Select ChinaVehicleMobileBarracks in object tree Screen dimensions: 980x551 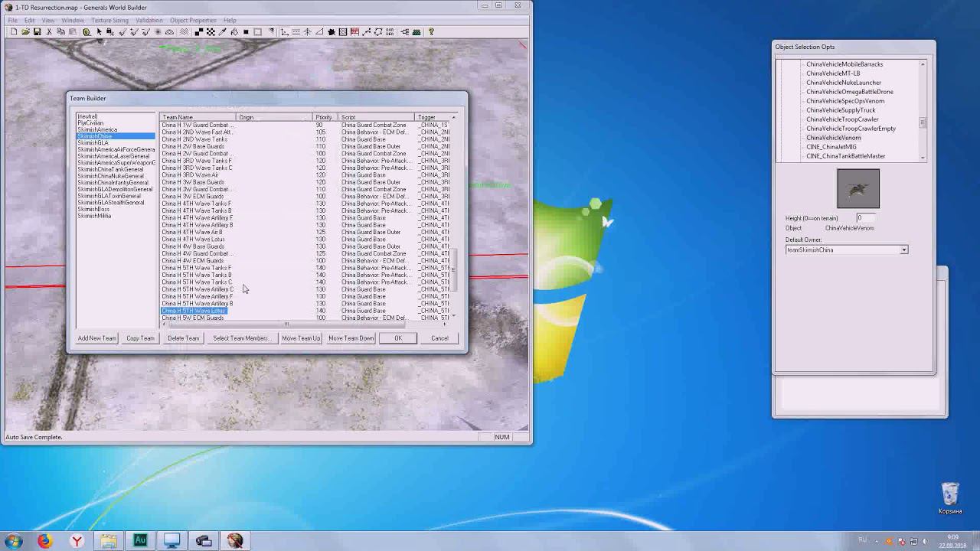click(844, 64)
